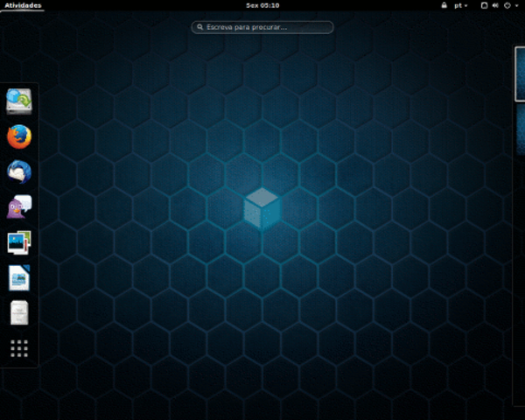Open the clock calendar Sex 05:10
Screen dimensions: 525x420
click(262, 5)
